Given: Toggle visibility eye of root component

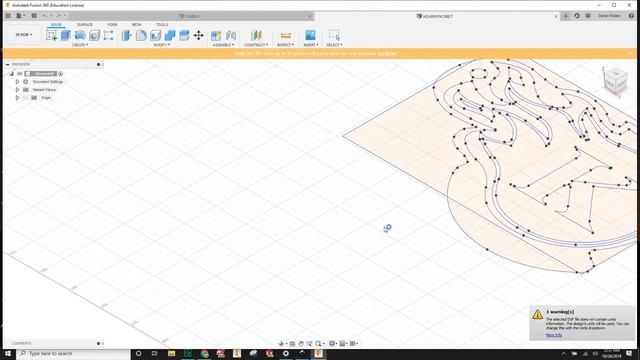Looking at the screenshot, I should point(20,74).
